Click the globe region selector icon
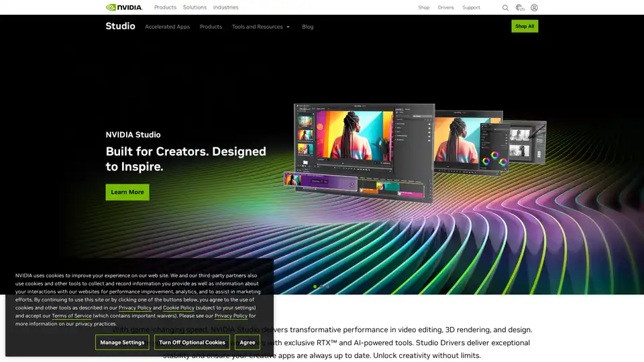This screenshot has height=362, width=644. (519, 8)
